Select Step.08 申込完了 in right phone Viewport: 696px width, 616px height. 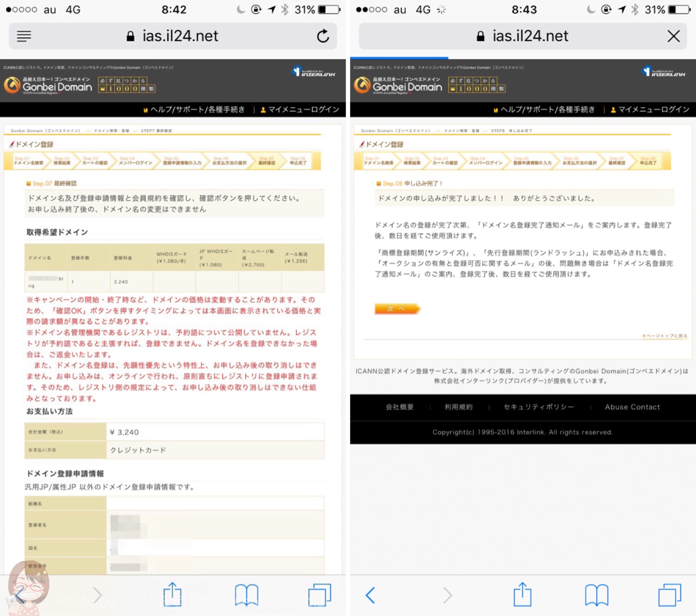coord(648,161)
